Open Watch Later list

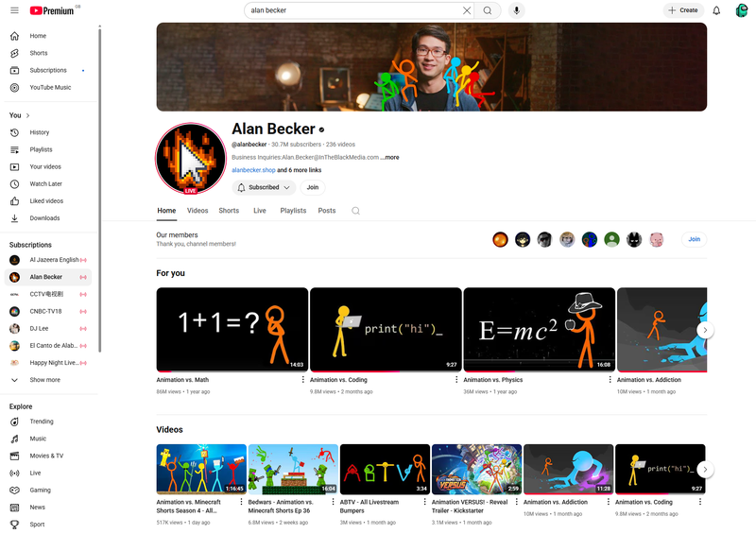[48, 183]
